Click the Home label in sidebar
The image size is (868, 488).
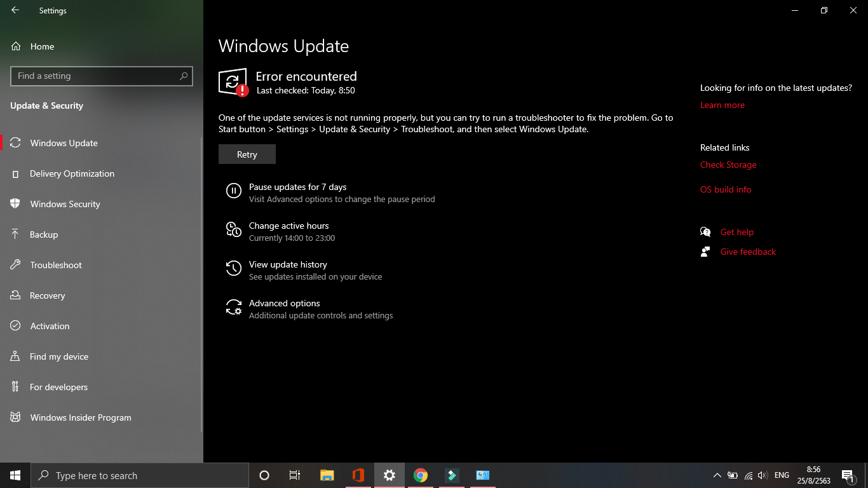coord(42,46)
